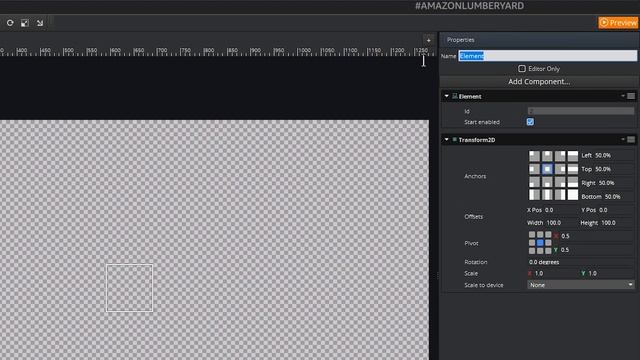This screenshot has width=640, height=360.
Task: Click the plus icon above the ruler
Action: 429,40
